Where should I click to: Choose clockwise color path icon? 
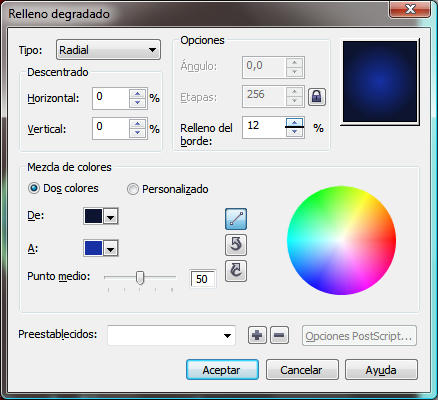tap(236, 271)
